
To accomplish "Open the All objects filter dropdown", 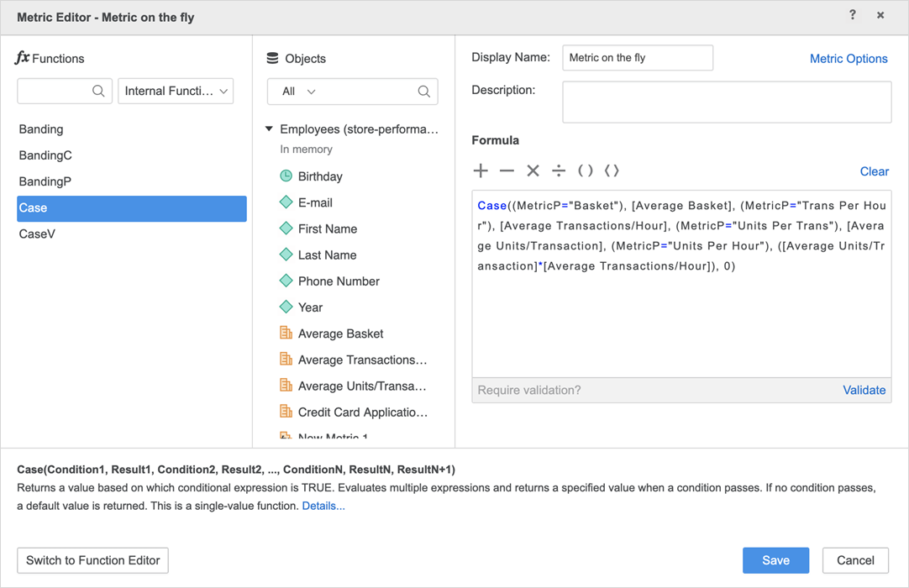I will pos(299,92).
